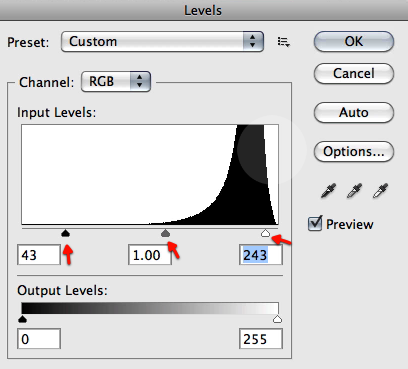Click the midtone input field showing 1.00

point(150,255)
